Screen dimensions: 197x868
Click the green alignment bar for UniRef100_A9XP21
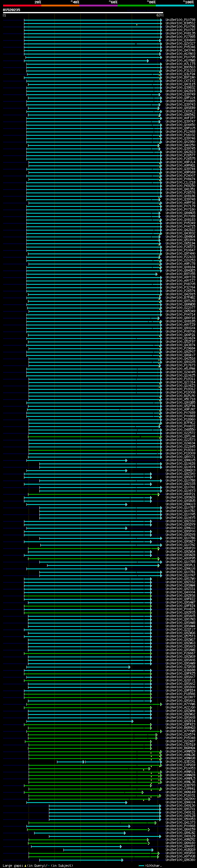pyautogui.click(x=94, y=494)
